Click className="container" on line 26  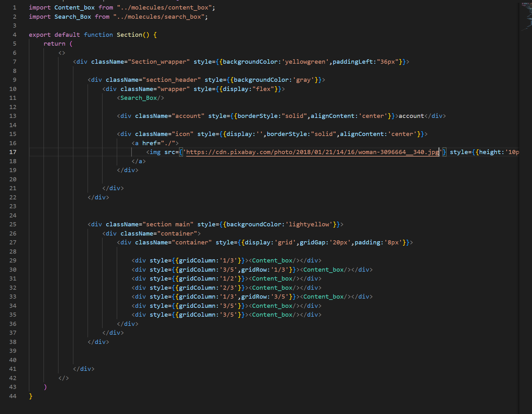(x=159, y=234)
